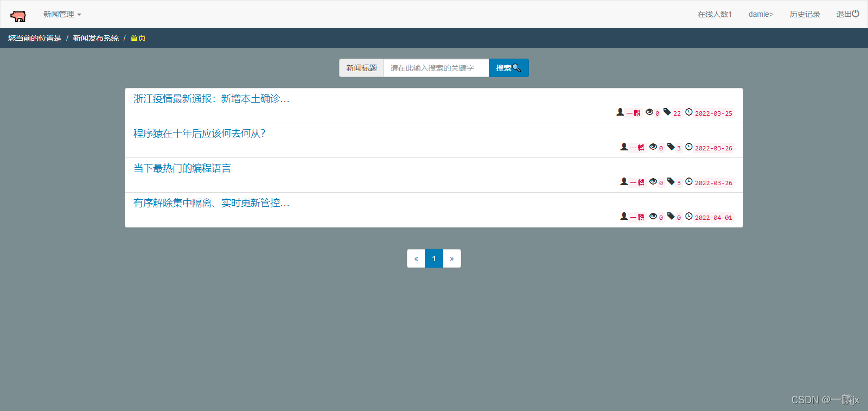The image size is (868, 411).
Task: Click tag icon on 有序解除 row
Action: (x=671, y=216)
